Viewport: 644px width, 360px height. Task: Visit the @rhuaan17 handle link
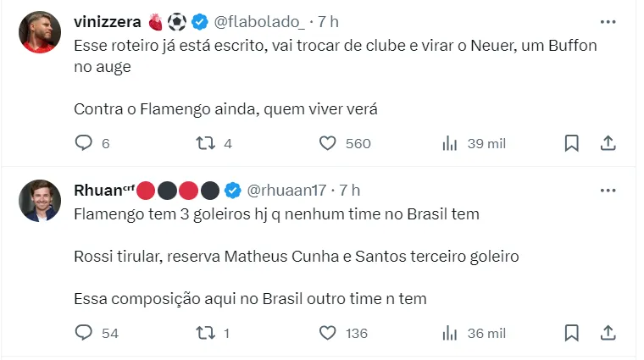286,189
